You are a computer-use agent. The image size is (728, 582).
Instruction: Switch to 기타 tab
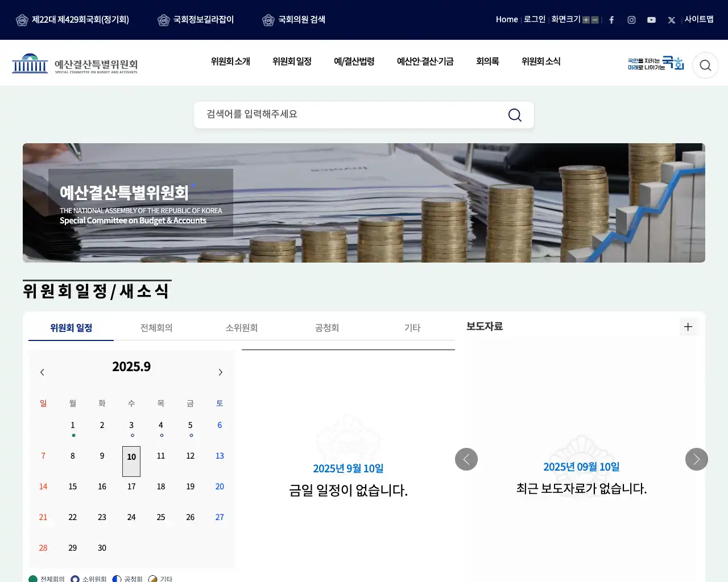(412, 328)
